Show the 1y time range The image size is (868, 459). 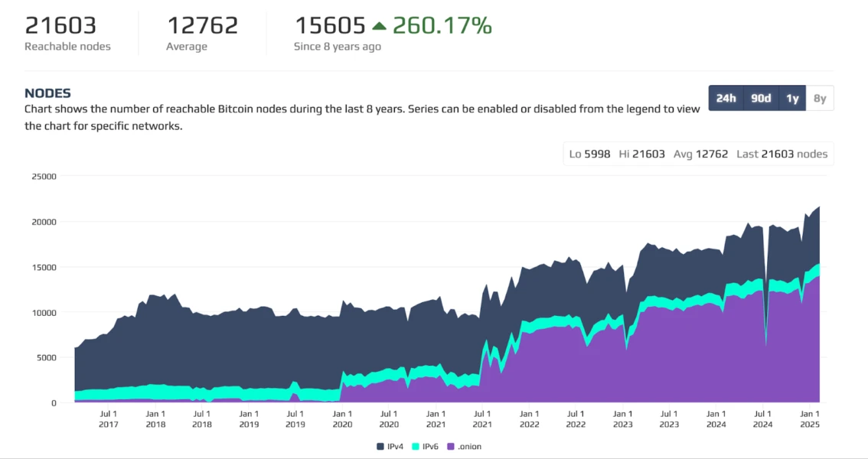[792, 98]
